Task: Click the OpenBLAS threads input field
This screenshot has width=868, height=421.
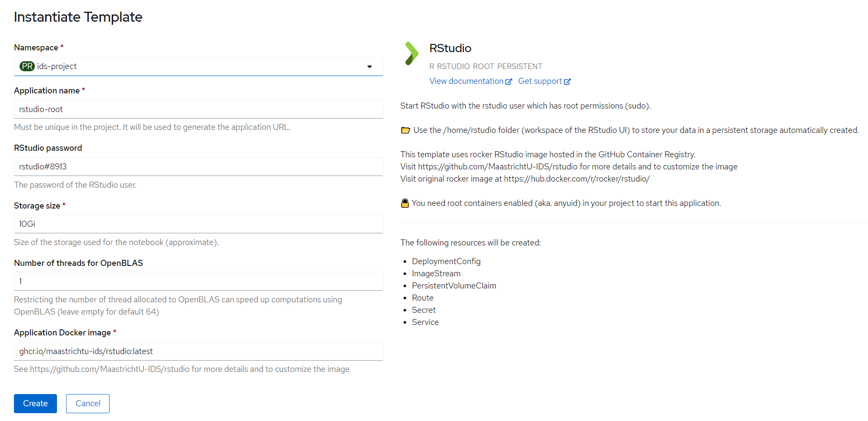Action: point(198,282)
